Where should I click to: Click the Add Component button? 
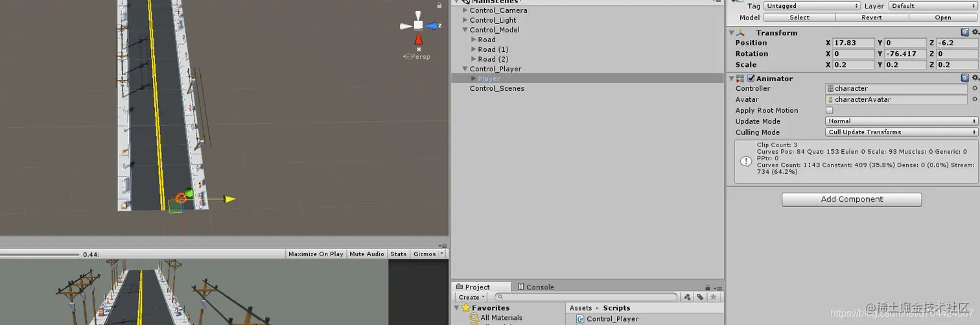coord(852,199)
